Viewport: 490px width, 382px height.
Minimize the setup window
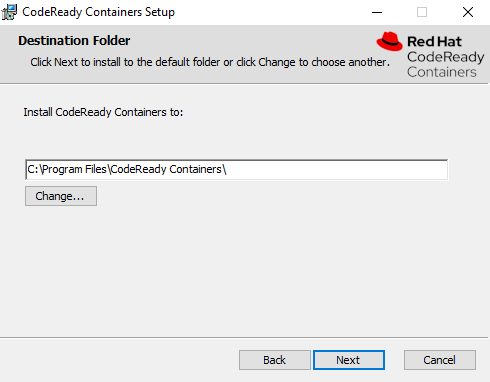(377, 12)
